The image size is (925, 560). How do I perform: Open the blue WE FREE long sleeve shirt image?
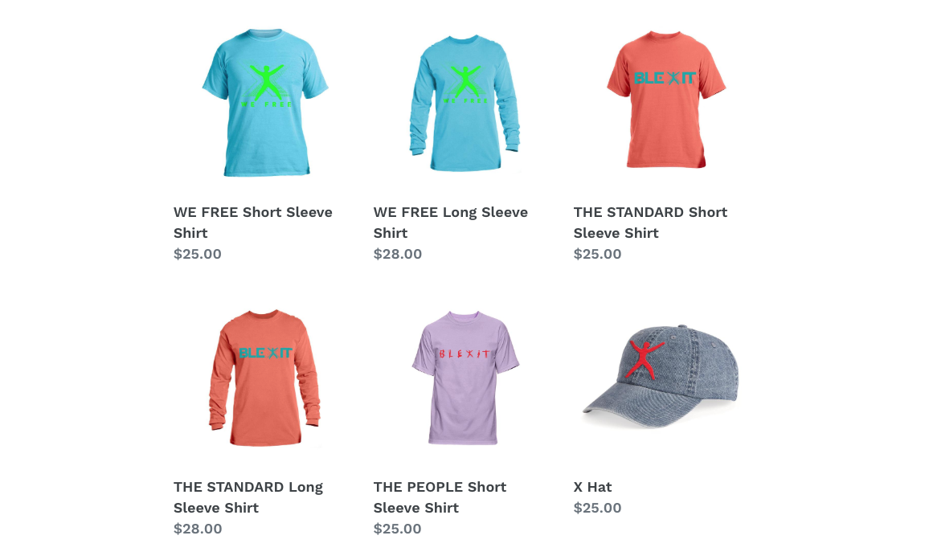coord(465,103)
